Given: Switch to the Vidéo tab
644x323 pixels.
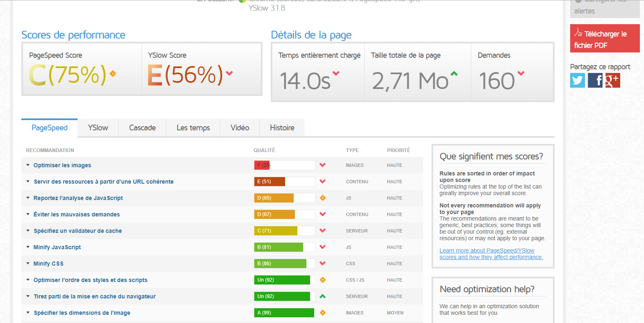Looking at the screenshot, I should point(240,128).
